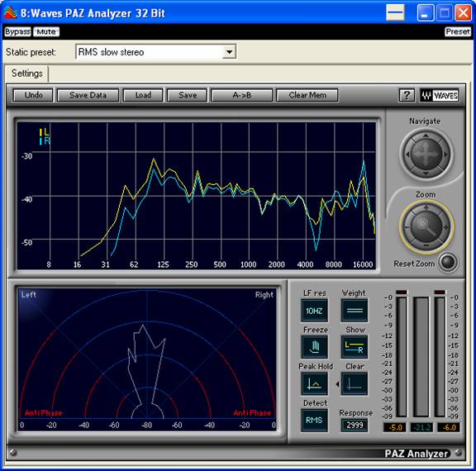This screenshot has height=471, width=476.
Task: Click the left channel clip indicator
Action: click(402, 292)
